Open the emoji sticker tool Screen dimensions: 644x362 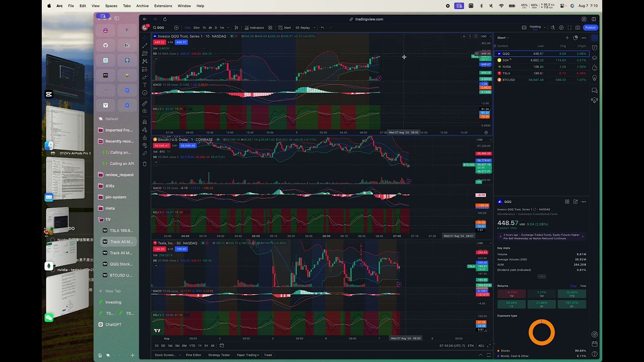[x=145, y=93]
